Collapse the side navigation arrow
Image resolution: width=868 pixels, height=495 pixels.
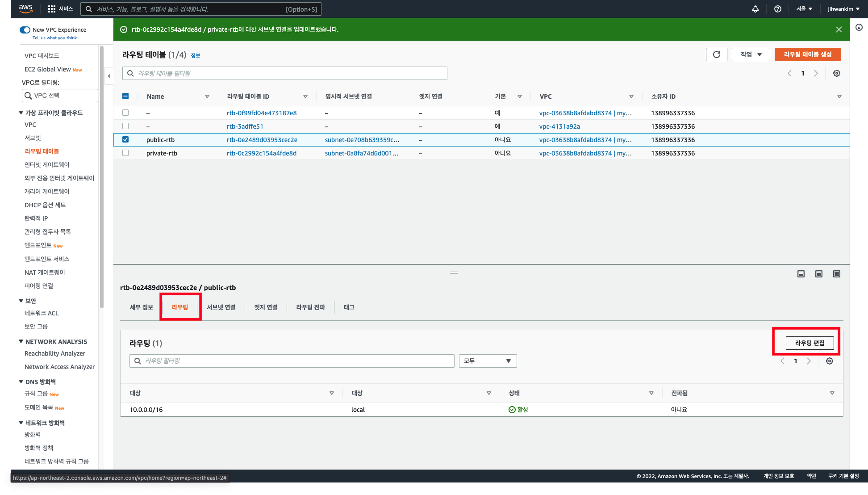[109, 76]
